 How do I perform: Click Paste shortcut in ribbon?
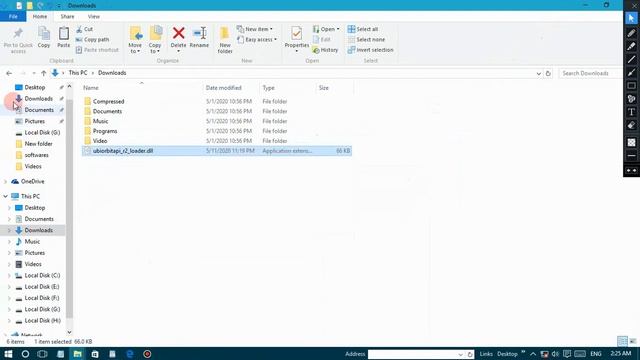tap(97, 50)
